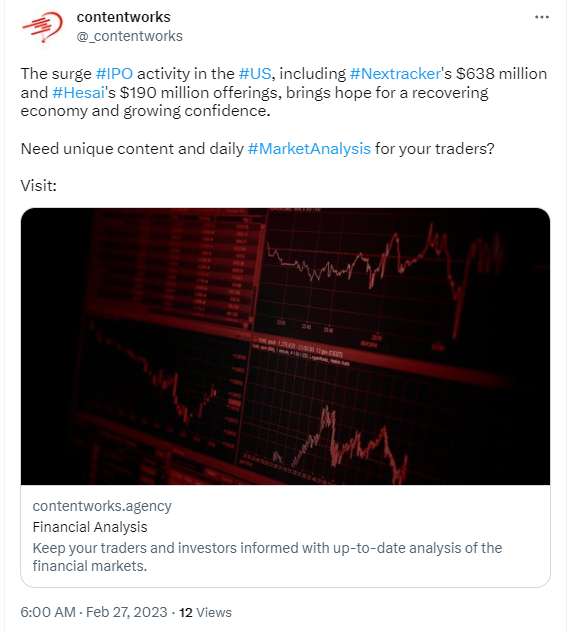Image resolution: width=580 pixels, height=632 pixels.
Task: Open the @_contentworks handle link
Action: (129, 36)
